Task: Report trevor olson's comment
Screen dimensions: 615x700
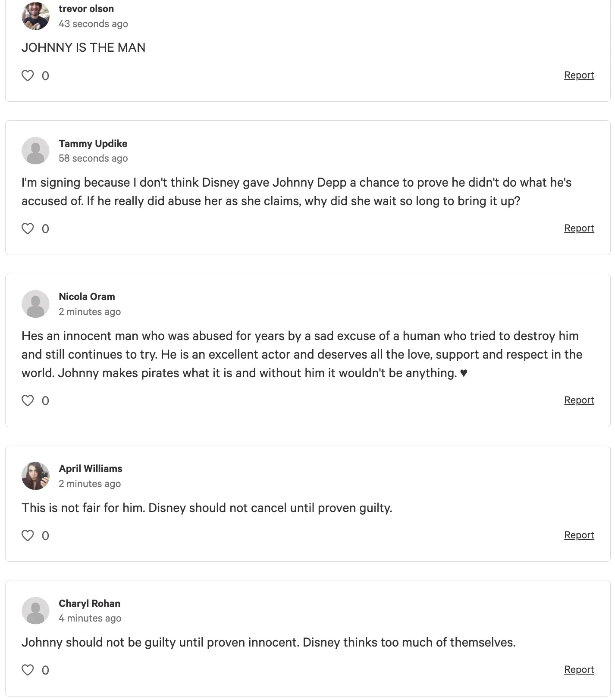Action: coord(579,75)
